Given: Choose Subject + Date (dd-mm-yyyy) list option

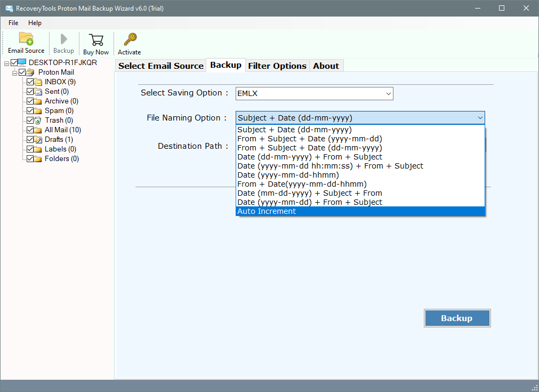Looking at the screenshot, I should pos(360,130).
